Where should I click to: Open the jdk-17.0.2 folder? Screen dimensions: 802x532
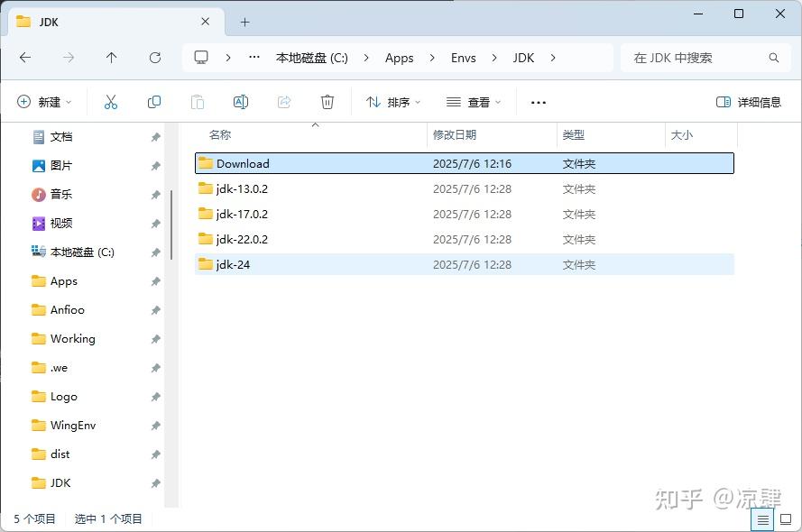click(241, 214)
